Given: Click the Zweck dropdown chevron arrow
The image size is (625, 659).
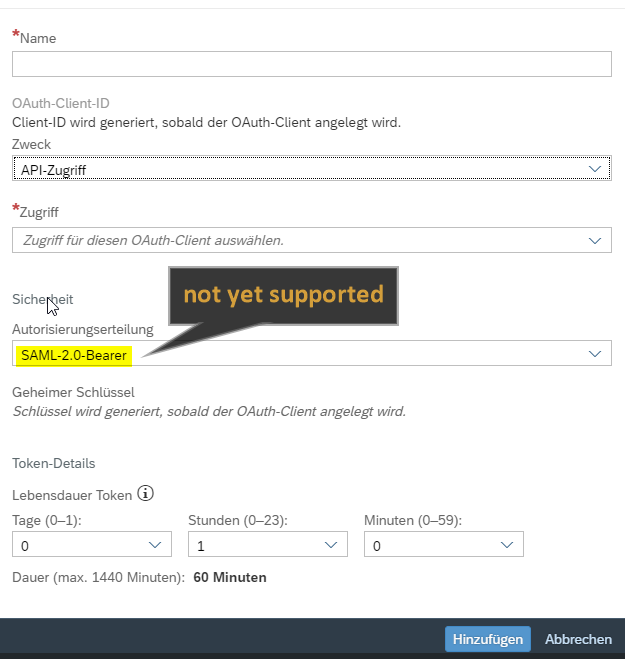Looking at the screenshot, I should tap(596, 169).
